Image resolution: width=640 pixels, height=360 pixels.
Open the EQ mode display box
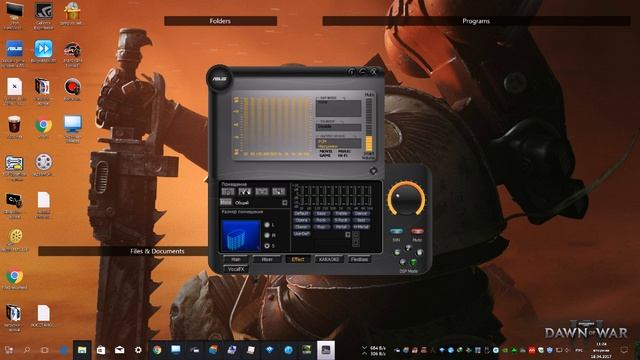(338, 127)
